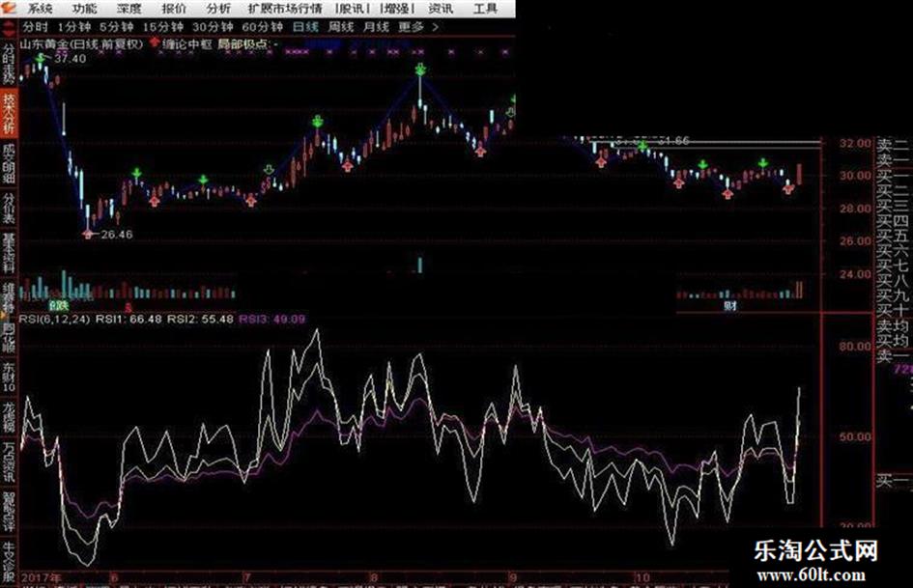
Task: Select the 5分钟 chart period
Action: click(x=116, y=27)
